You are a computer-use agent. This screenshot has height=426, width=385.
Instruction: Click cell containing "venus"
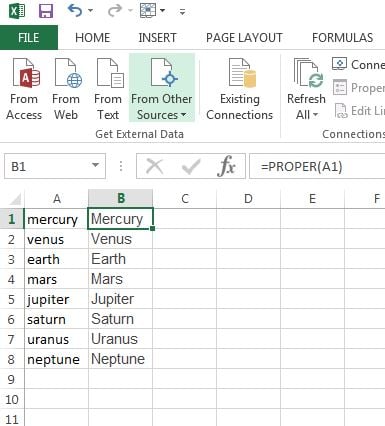tap(57, 239)
